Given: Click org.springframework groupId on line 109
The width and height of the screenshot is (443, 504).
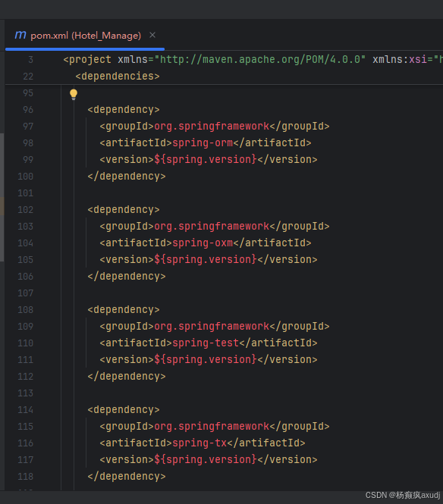Looking at the screenshot, I should click(x=212, y=326).
